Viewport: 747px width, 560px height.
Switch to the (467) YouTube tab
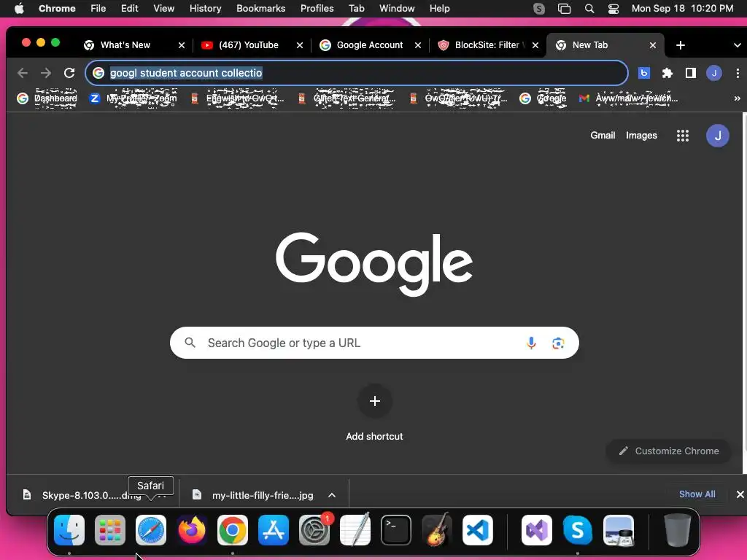click(x=248, y=45)
